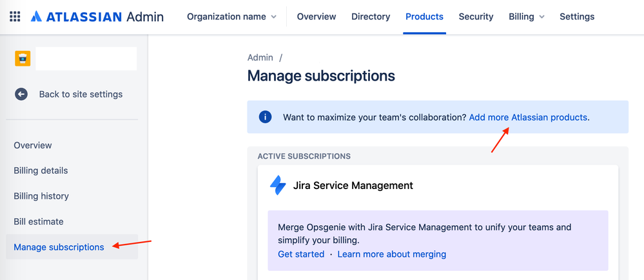
Task: Open Bill estimate in sidebar
Action: (x=39, y=222)
